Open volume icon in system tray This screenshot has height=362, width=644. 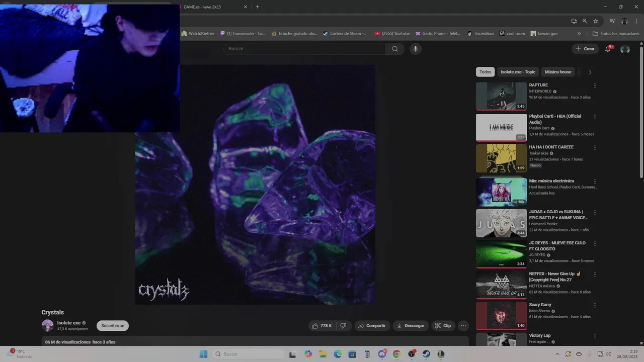coord(608,354)
